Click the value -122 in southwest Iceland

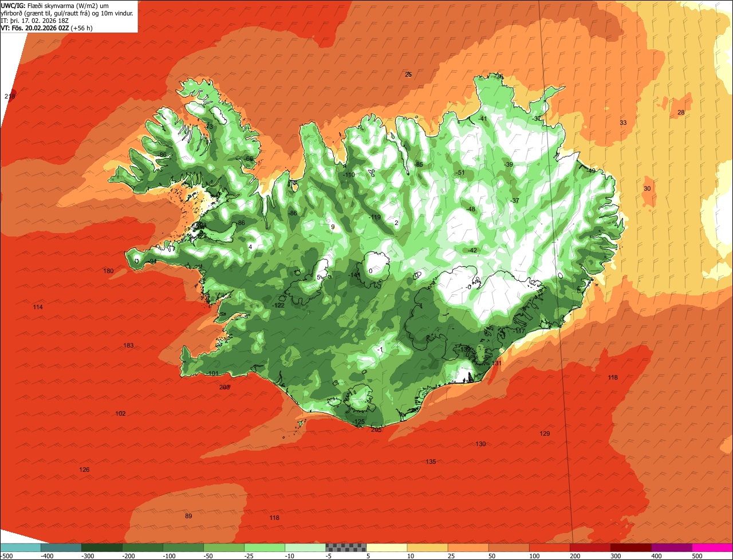(278, 305)
